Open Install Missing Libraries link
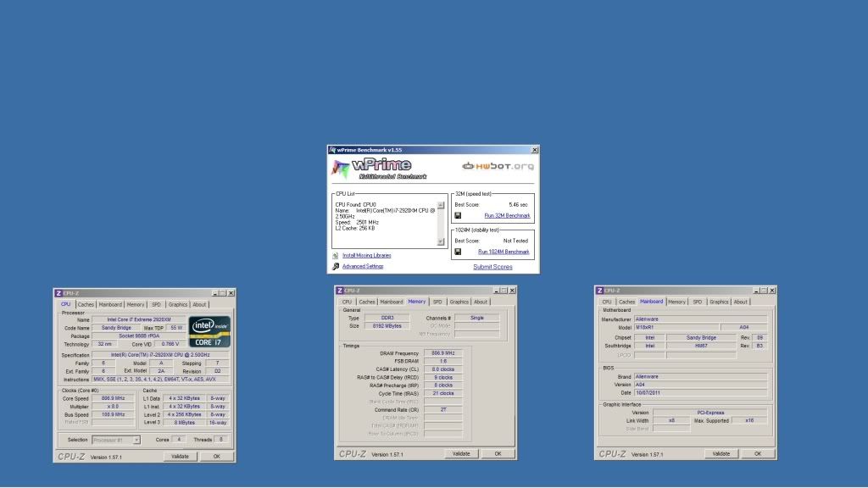The width and height of the screenshot is (868, 488). (366, 256)
